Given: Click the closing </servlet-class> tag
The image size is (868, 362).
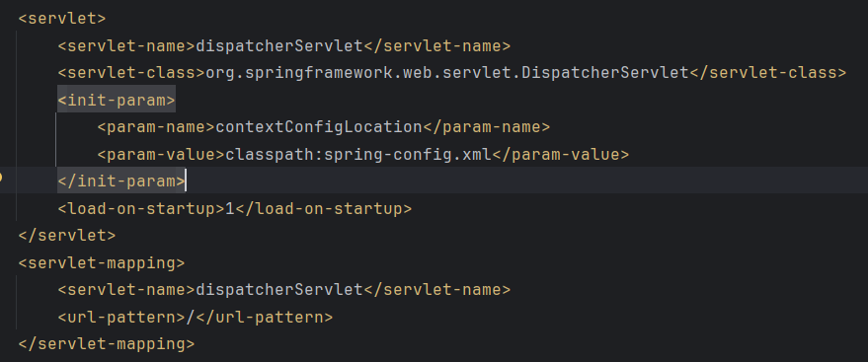Looking at the screenshot, I should (x=768, y=72).
